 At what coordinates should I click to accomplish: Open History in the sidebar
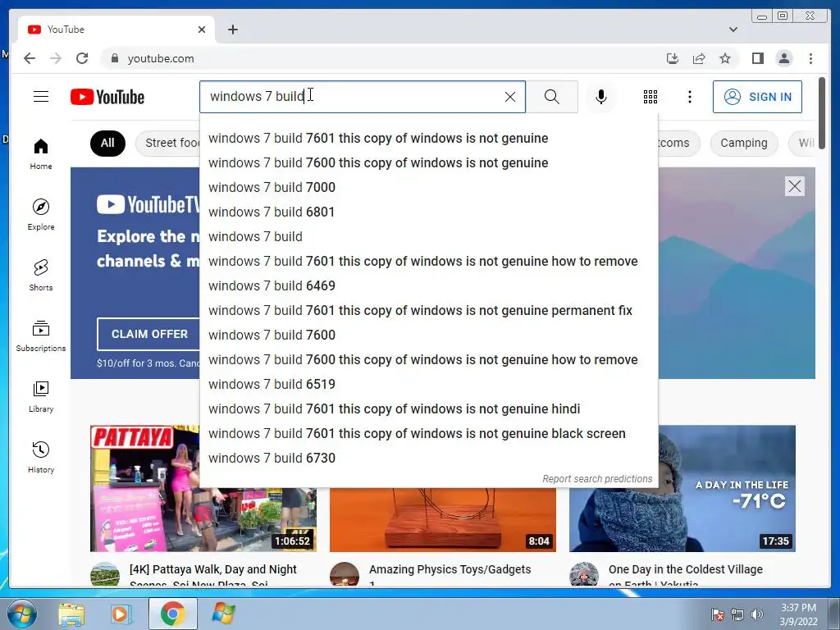(41, 457)
